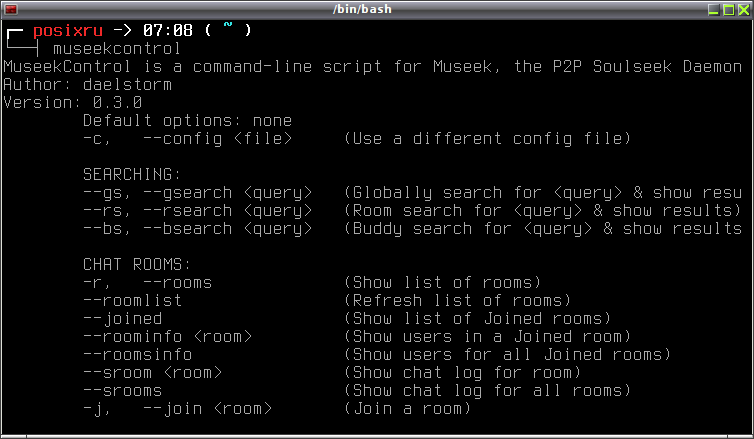Click '(Show users for all Joined rooms)' text
Image resolution: width=754 pixels, height=439 pixels.
507,354
